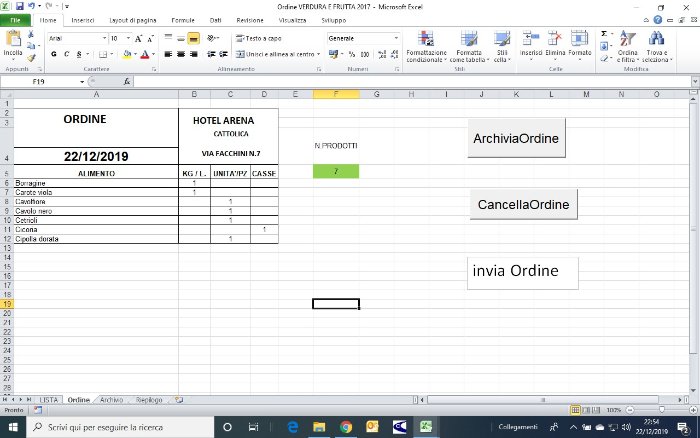Screen dimensions: 700x438
Task: Toggle bold (G) formatting
Action: click(54, 54)
